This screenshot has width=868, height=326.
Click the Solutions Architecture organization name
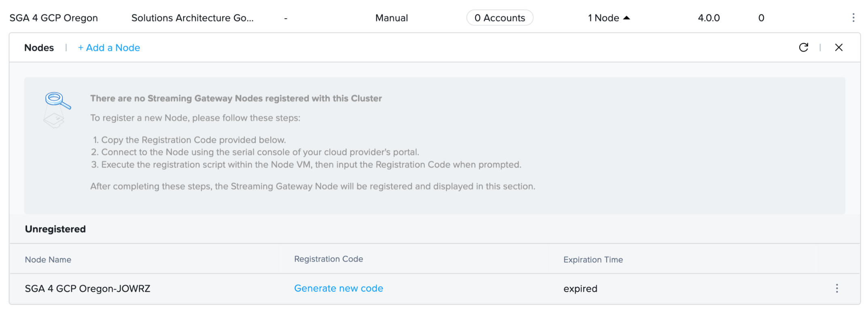[x=192, y=18]
